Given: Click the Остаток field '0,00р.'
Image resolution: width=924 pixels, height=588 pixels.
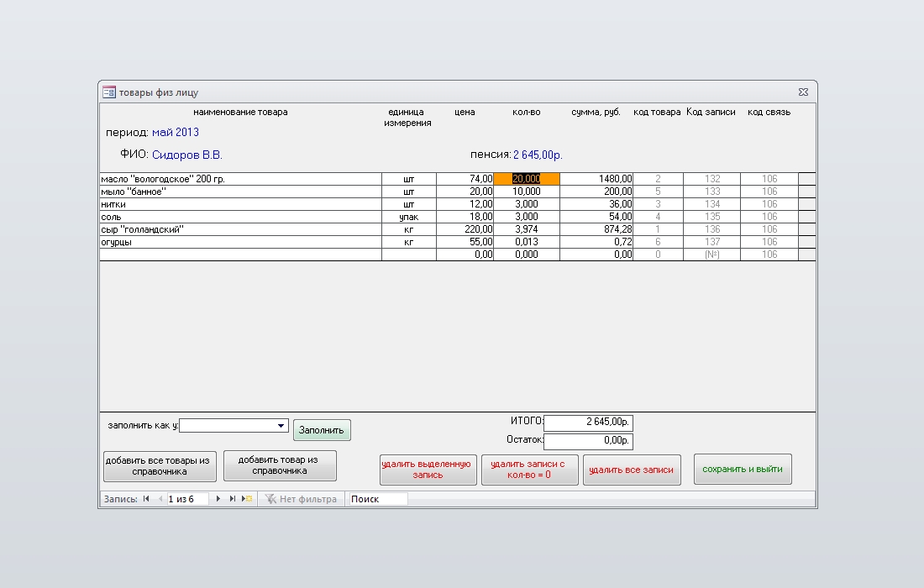Looking at the screenshot, I should click(588, 441).
